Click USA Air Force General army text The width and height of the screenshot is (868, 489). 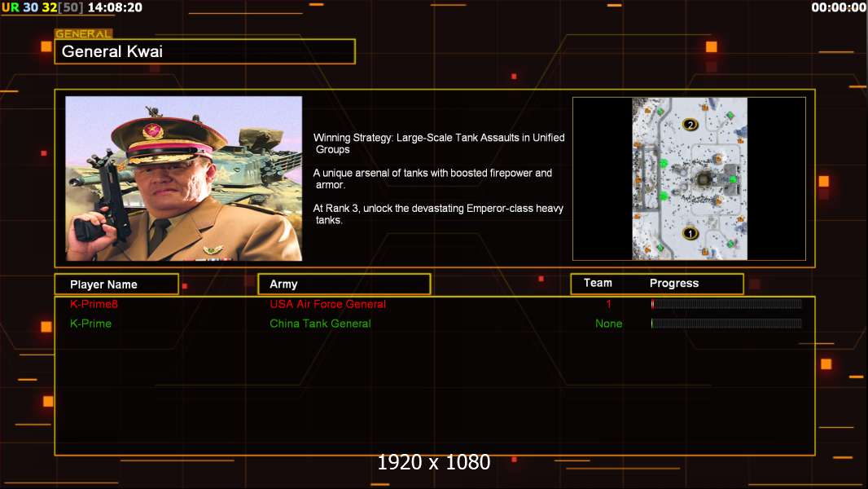pyautogui.click(x=327, y=304)
